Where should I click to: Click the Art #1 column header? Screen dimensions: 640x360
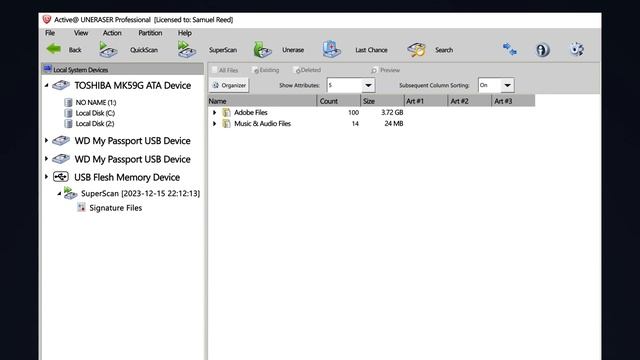click(x=426, y=101)
